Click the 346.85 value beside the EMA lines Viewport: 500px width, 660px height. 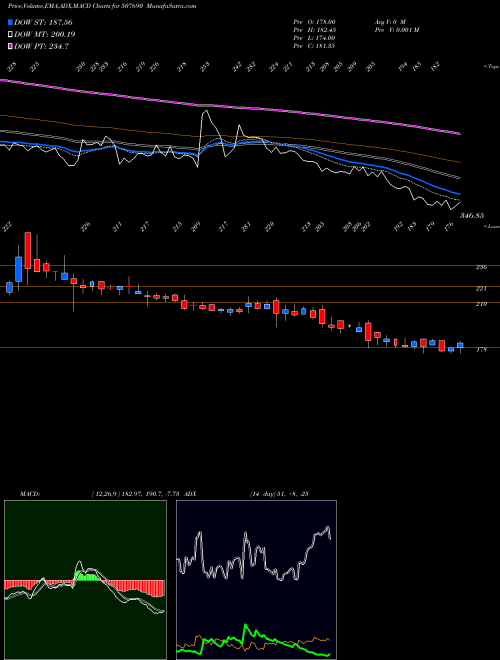tap(472, 215)
